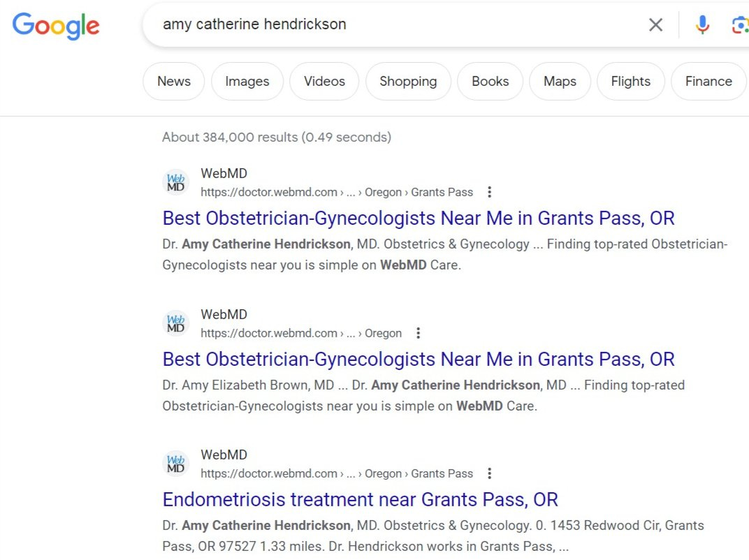Image resolution: width=749 pixels, height=560 pixels.
Task: Open the second Best Obstetrician-Gynecologists link mentioning Amy Elizabeth Brown
Action: [419, 359]
